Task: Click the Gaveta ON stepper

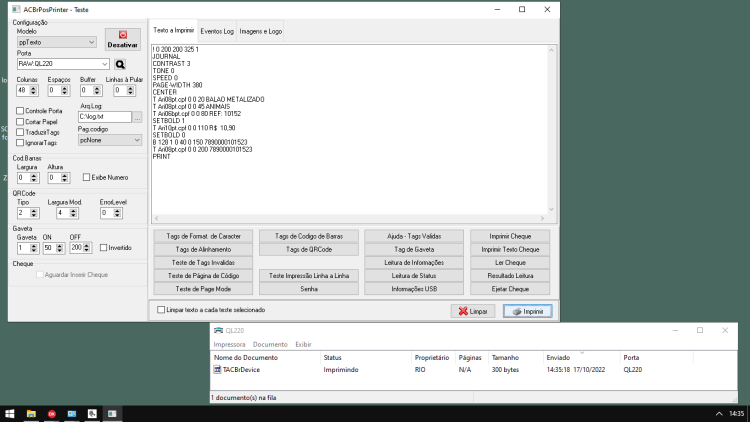Action: tap(59, 248)
